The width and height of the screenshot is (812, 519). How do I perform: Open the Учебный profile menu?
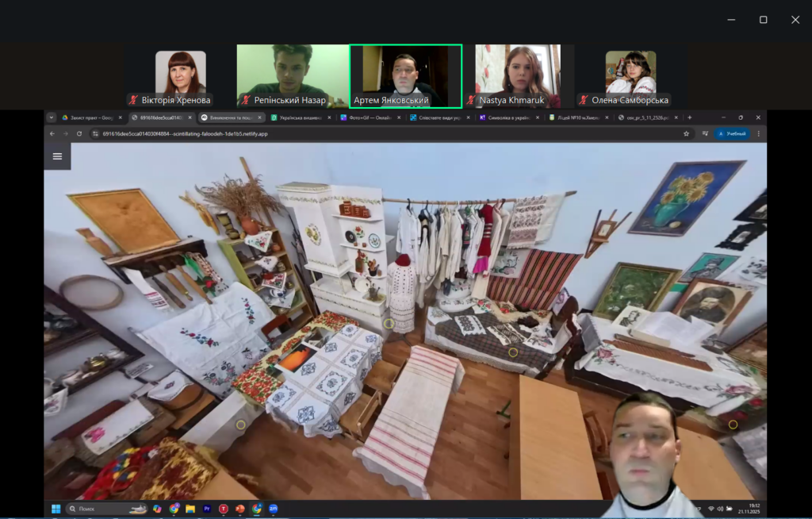(731, 133)
